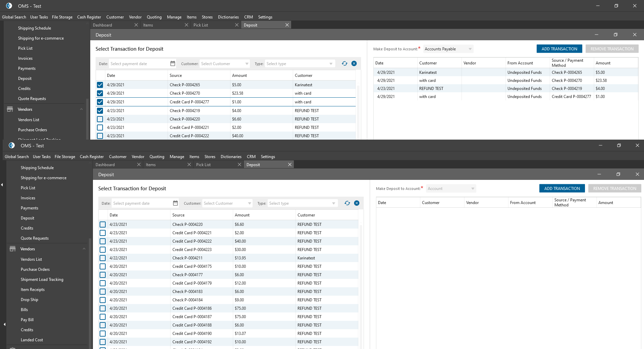This screenshot has width=644, height=349.
Task: Open the Cash Register menu in the upper window
Action: point(89,17)
